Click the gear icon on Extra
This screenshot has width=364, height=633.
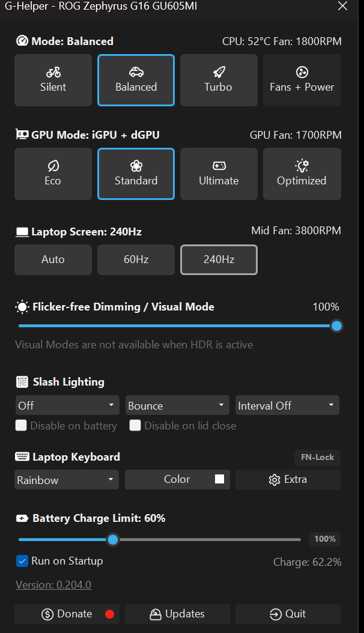[x=275, y=480]
